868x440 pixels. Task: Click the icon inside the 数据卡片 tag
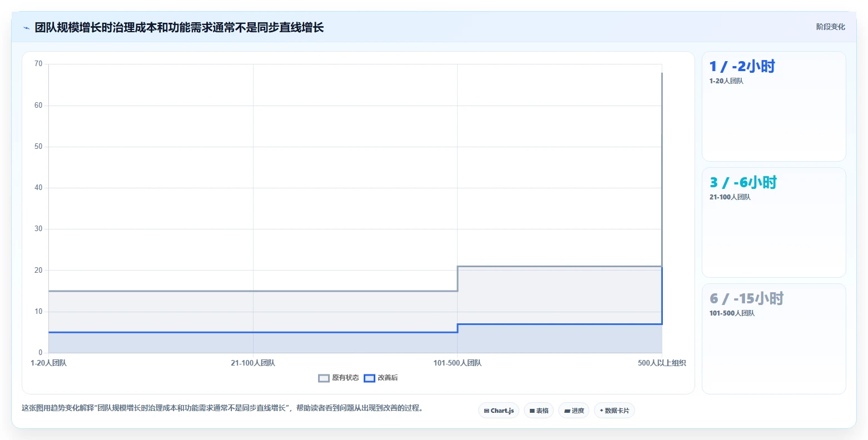click(602, 411)
